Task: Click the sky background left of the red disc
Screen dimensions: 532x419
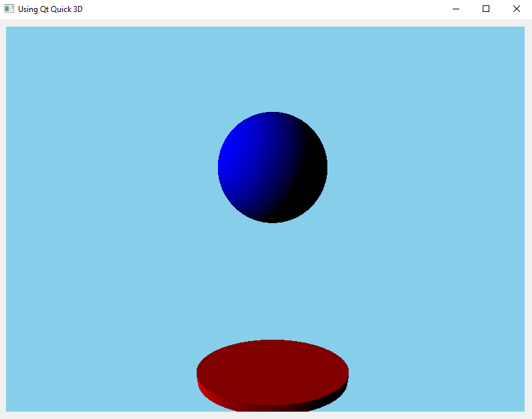Action: (x=100, y=373)
